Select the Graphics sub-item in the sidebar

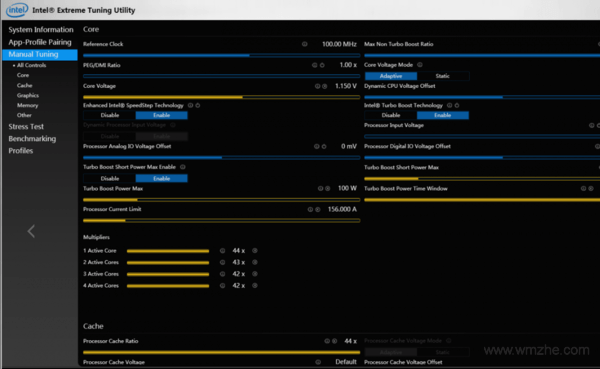[28, 95]
